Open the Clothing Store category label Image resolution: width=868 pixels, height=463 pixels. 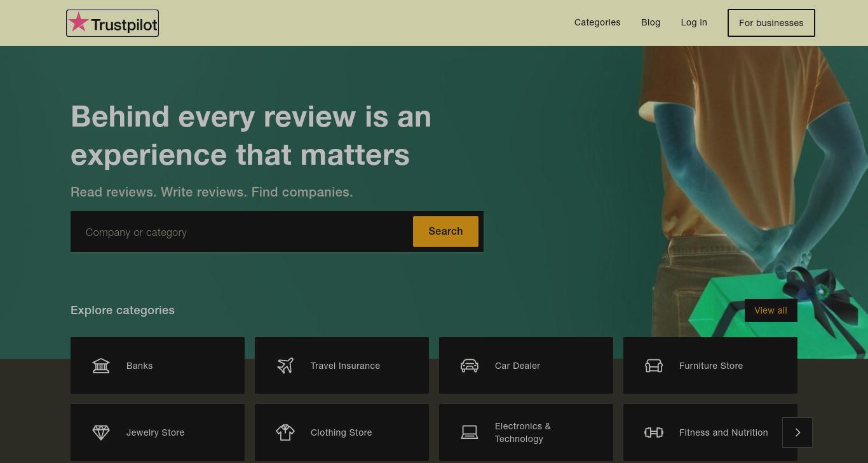click(341, 432)
